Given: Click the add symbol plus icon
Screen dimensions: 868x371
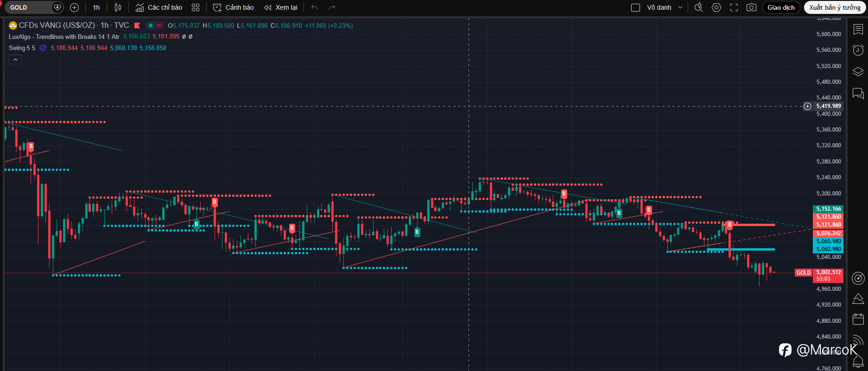Looking at the screenshot, I should pyautogui.click(x=74, y=7).
